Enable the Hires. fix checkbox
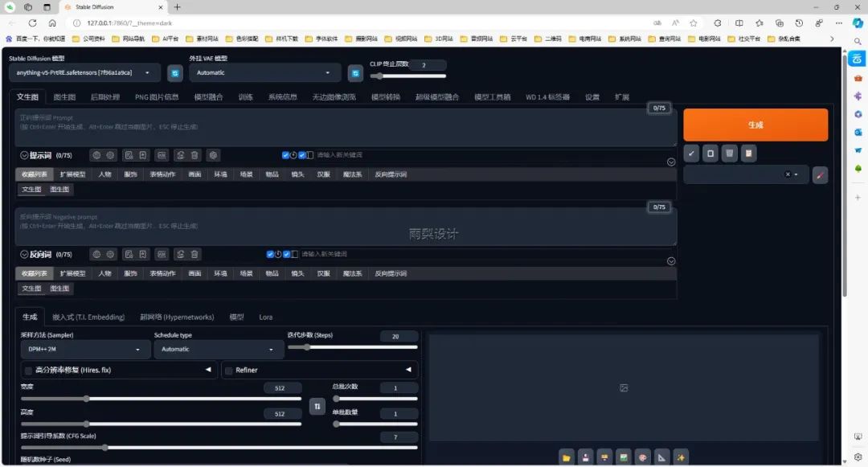This screenshot has height=467, width=868. [28, 371]
